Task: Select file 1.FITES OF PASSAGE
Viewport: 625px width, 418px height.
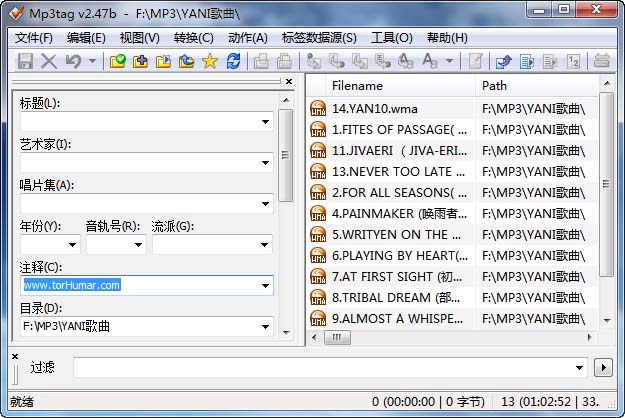Action: pyautogui.click(x=399, y=130)
